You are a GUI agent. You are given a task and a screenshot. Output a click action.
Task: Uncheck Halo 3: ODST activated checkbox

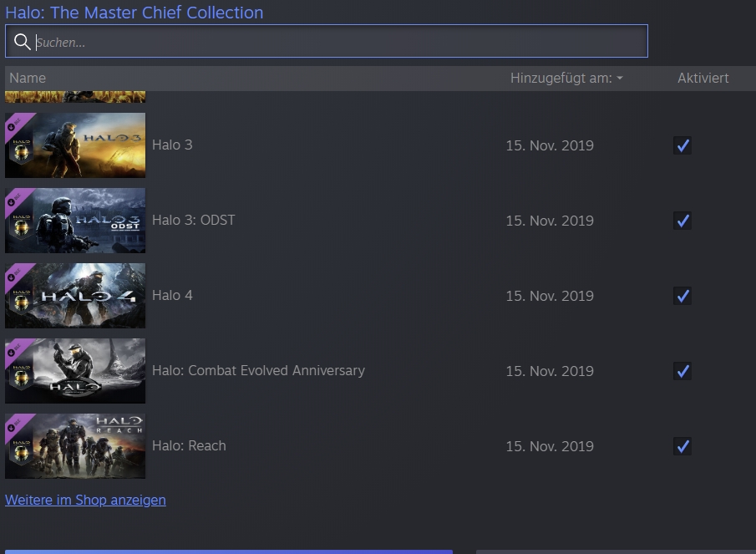(x=682, y=221)
